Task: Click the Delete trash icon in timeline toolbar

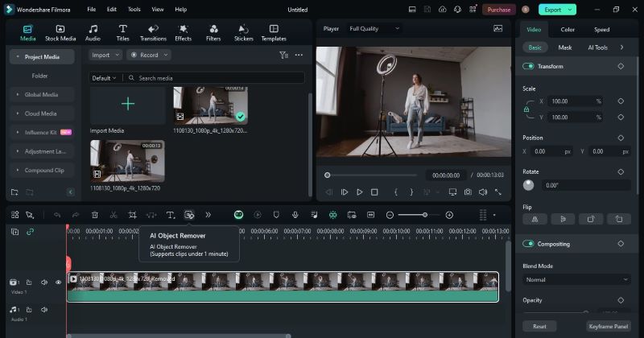Action: pos(94,215)
